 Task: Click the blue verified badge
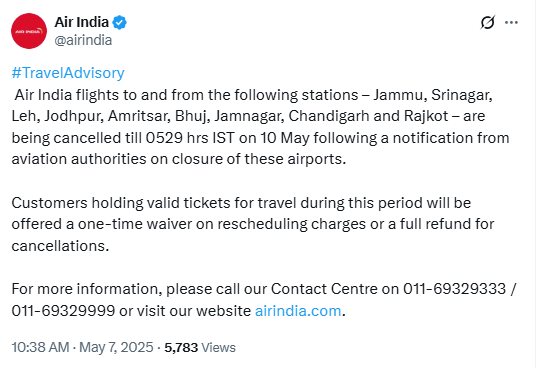pos(119,23)
